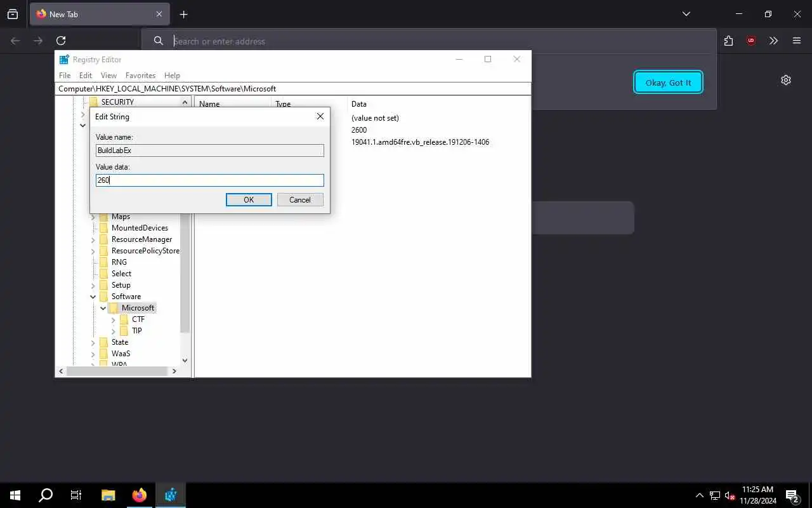
Task: Click Registry Editor taskbar icon
Action: pos(170,495)
